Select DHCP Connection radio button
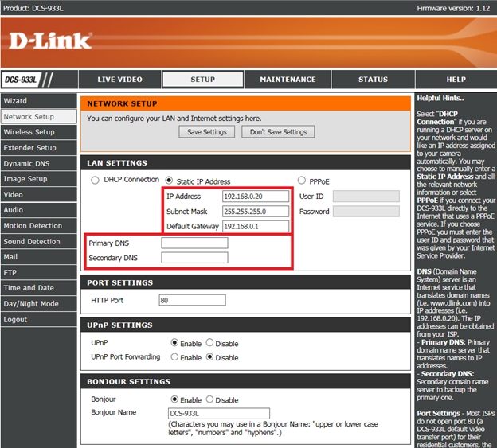497x448 pixels. 96,181
